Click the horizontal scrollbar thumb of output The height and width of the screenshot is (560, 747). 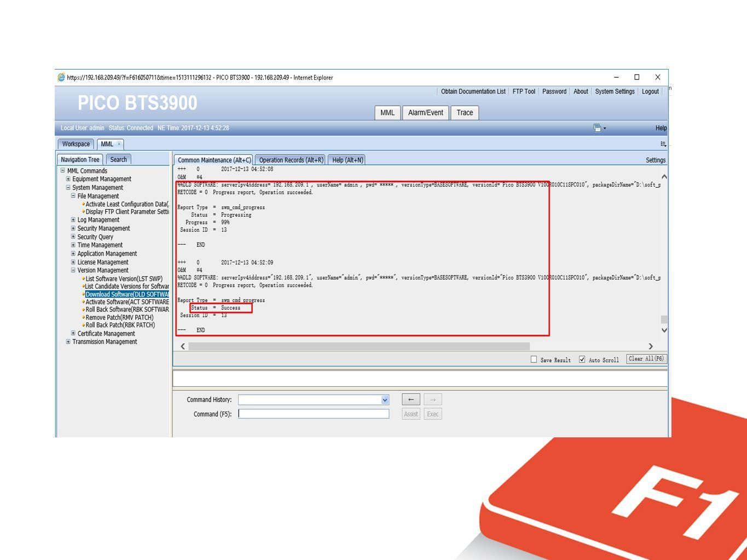pos(359,346)
